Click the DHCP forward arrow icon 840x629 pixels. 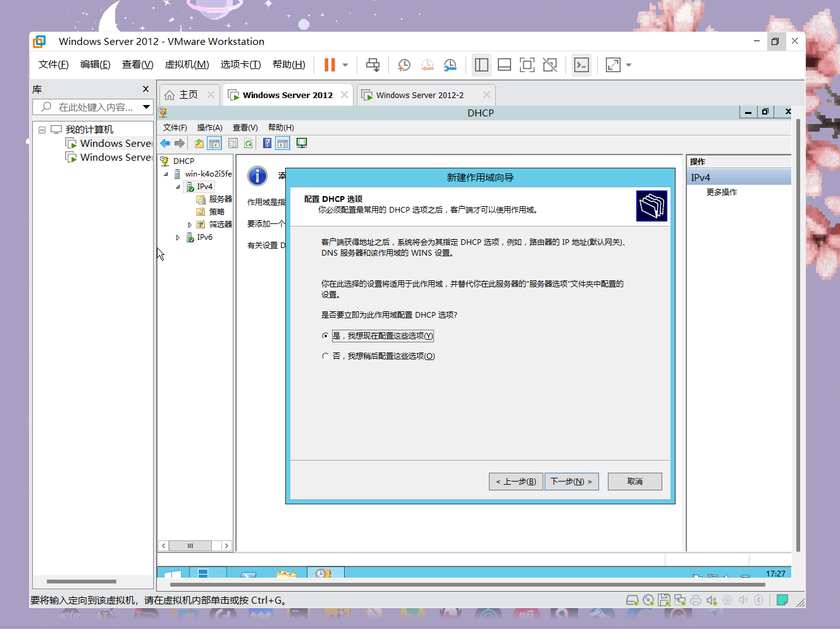click(x=180, y=143)
